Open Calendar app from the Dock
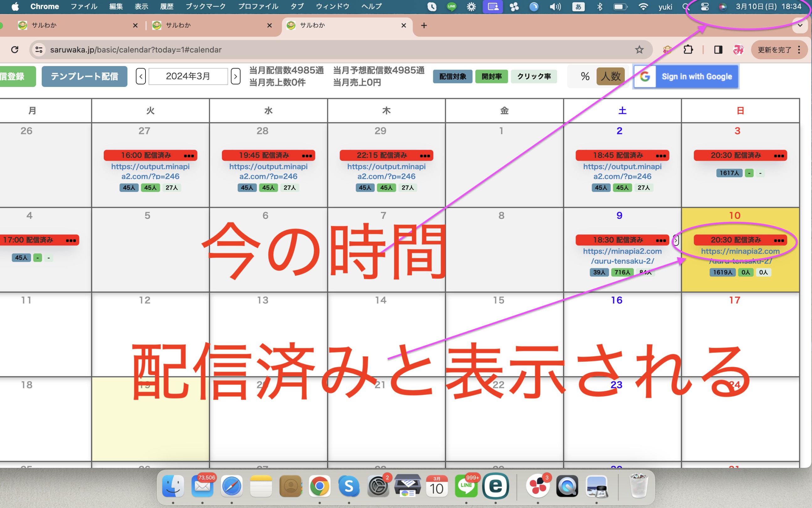 click(x=437, y=486)
